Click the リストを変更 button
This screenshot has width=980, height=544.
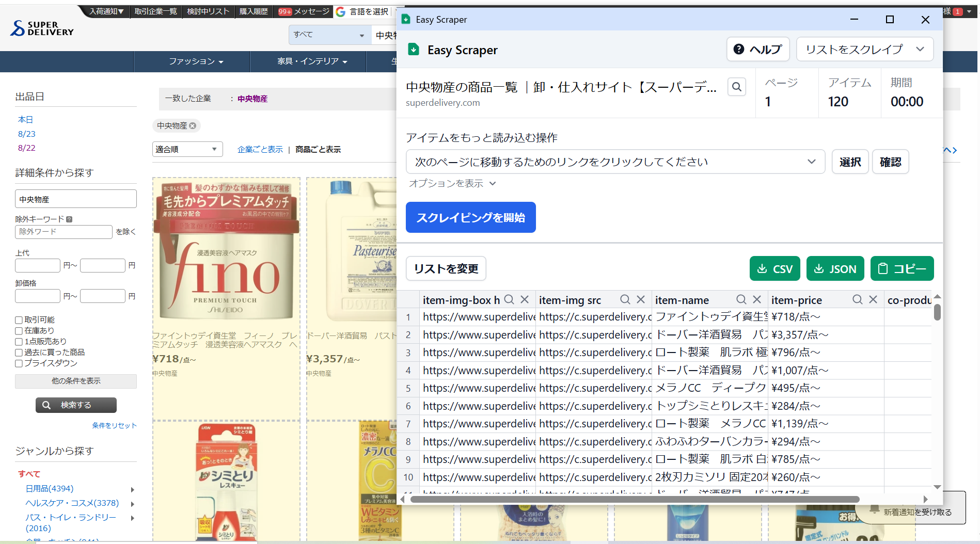446,268
